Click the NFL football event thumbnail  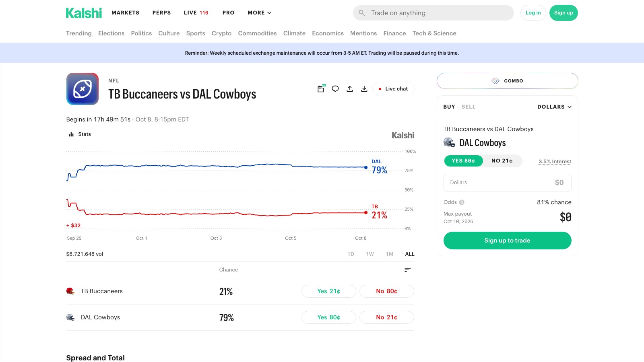pos(83,89)
